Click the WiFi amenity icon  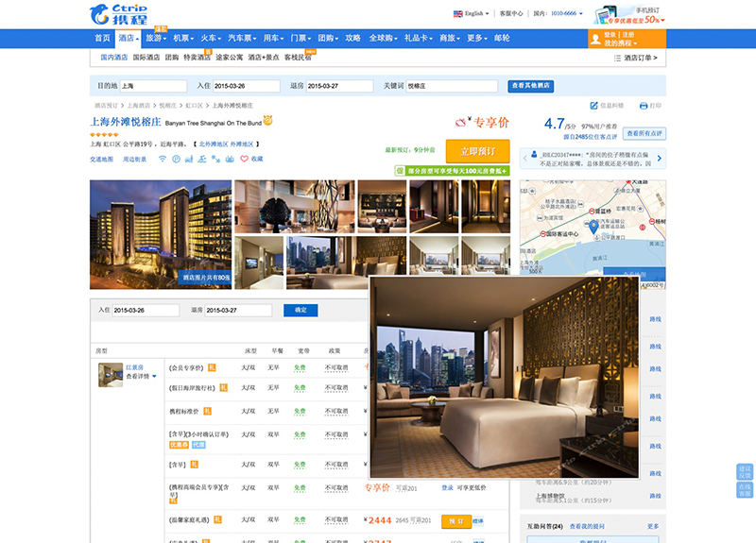(163, 159)
